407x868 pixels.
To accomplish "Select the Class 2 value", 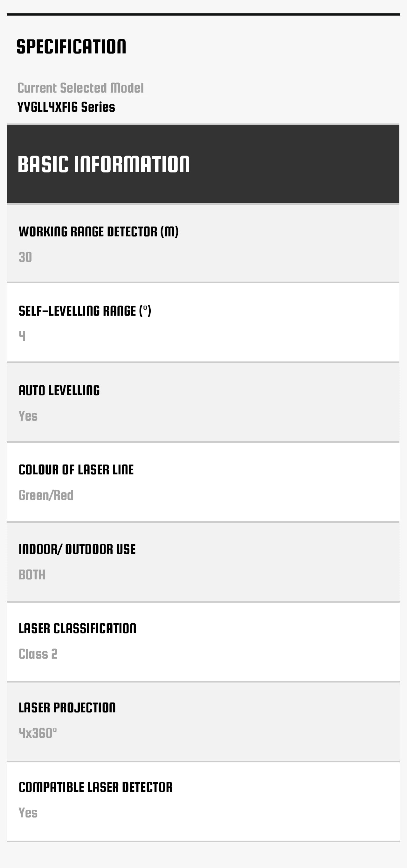I will coord(38,654).
